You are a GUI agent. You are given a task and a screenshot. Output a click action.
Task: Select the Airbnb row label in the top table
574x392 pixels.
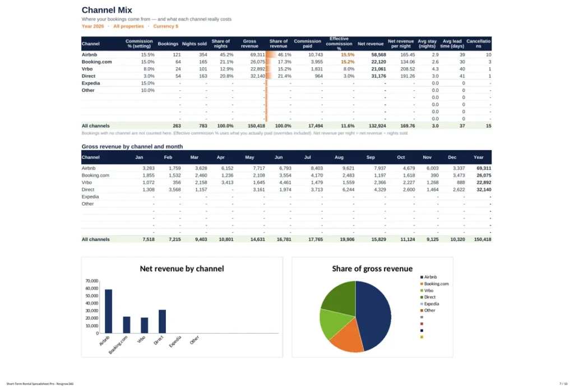[x=89, y=55]
